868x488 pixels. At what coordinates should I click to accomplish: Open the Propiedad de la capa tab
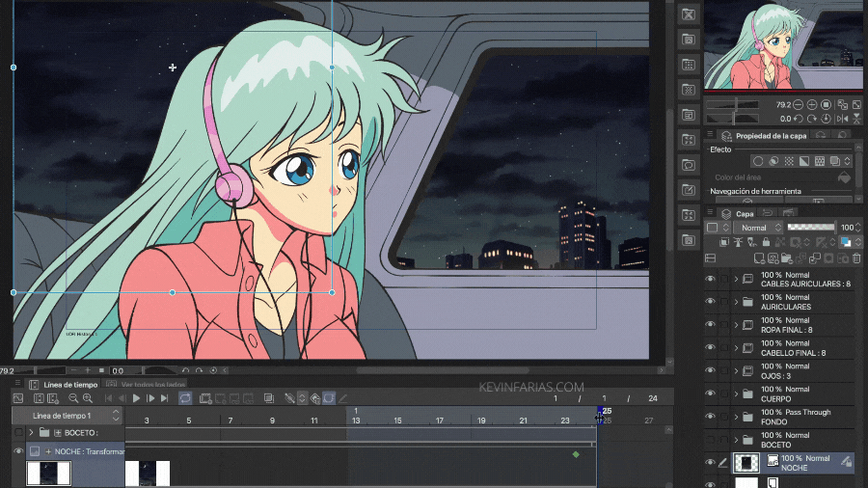[764, 136]
